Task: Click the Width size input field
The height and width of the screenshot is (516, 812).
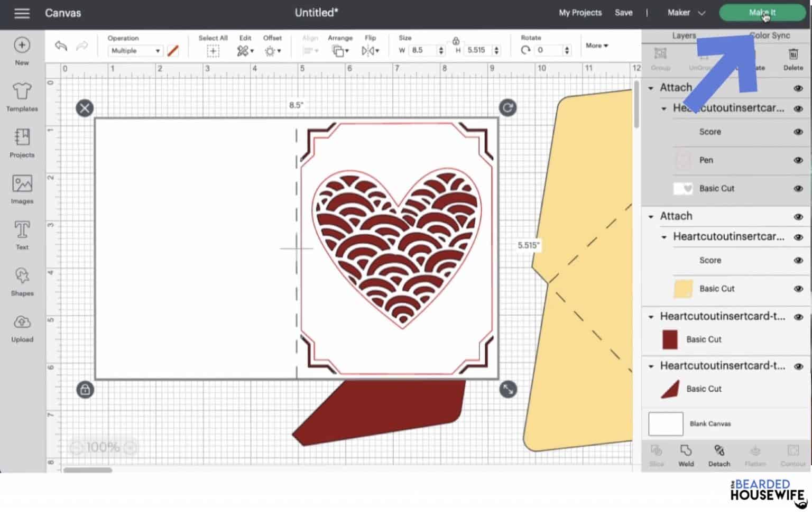Action: [x=423, y=50]
